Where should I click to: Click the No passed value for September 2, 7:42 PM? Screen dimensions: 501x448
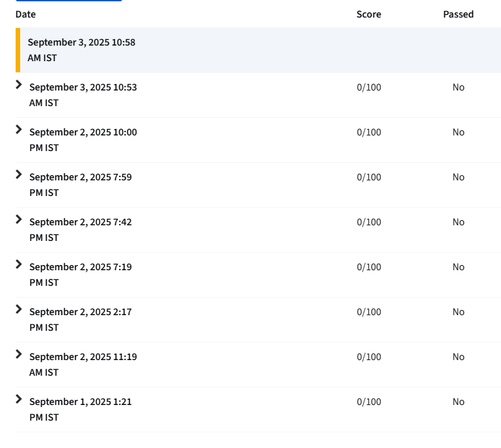click(458, 222)
